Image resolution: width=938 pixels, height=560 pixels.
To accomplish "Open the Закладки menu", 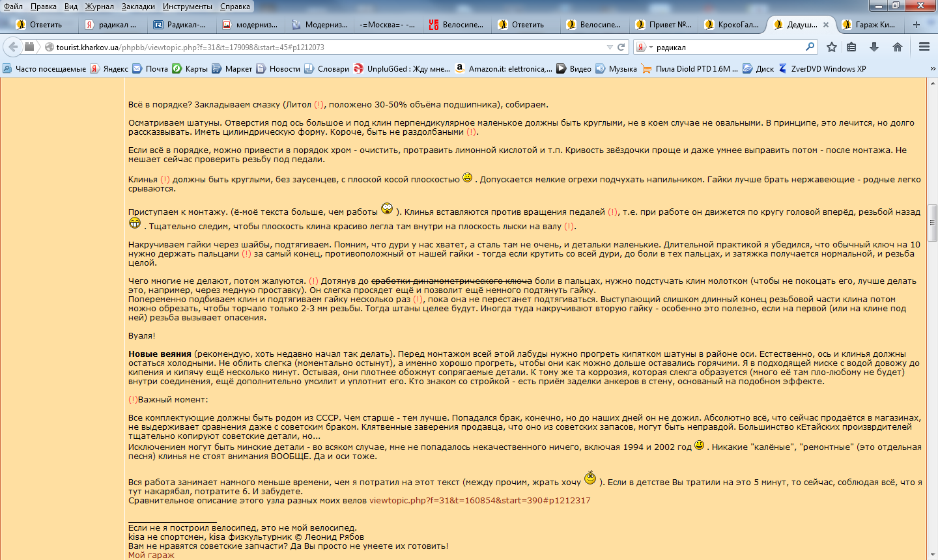I will pos(137,7).
